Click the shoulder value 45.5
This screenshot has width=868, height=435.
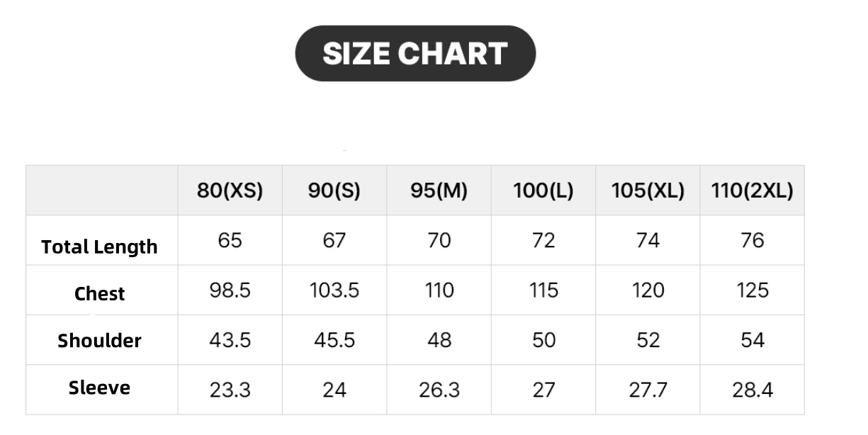tap(334, 340)
